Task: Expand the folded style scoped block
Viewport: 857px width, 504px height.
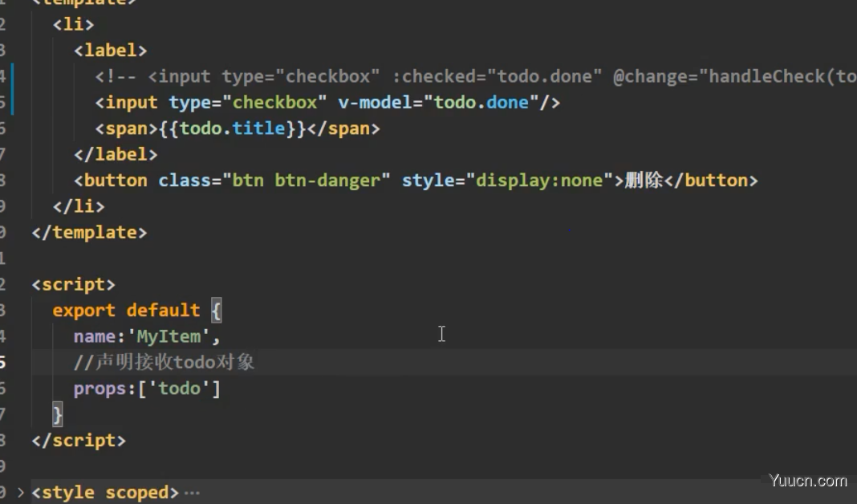Action: (x=20, y=493)
